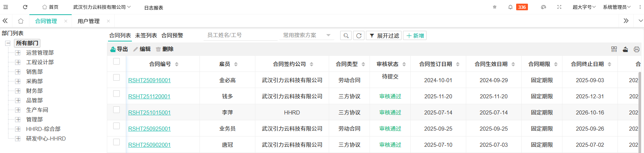This screenshot has height=153, width=644.
Task: Select the header select-all checkbox
Action: [x=116, y=61]
